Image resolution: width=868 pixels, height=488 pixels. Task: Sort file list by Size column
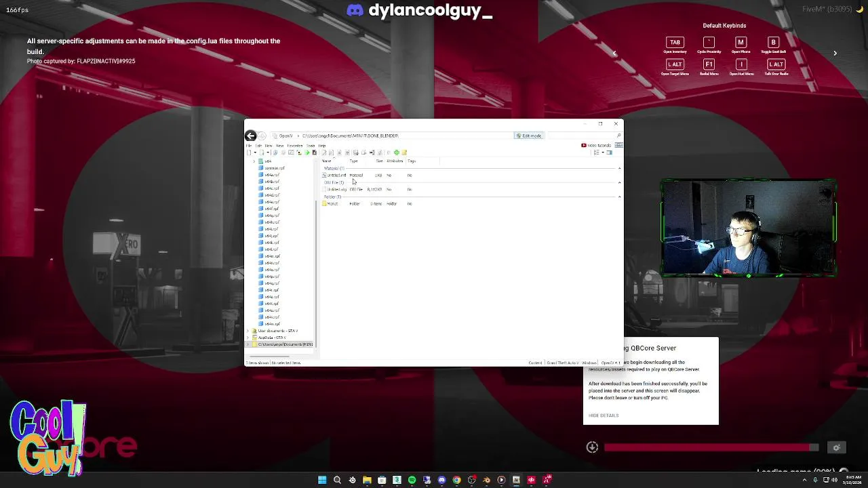coord(379,161)
